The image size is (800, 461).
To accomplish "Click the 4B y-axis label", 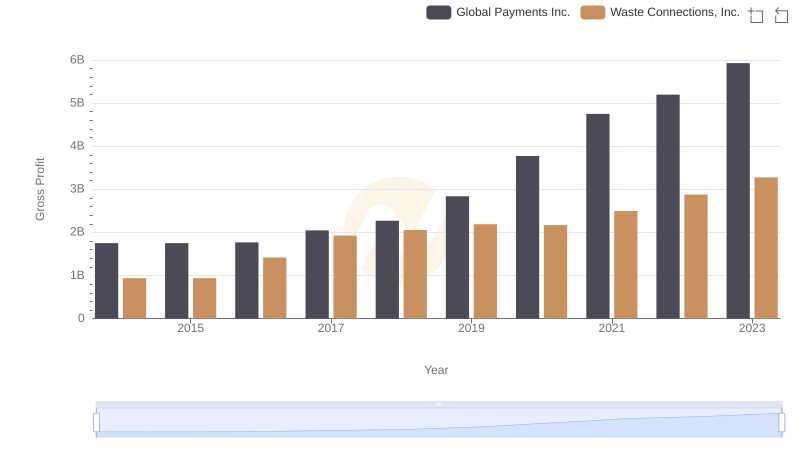I will click(77, 146).
